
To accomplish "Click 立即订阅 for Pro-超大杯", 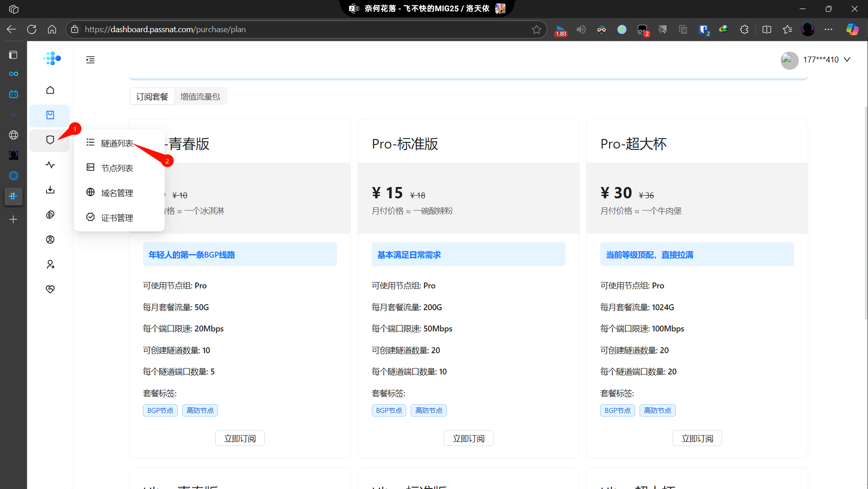I will [697, 438].
